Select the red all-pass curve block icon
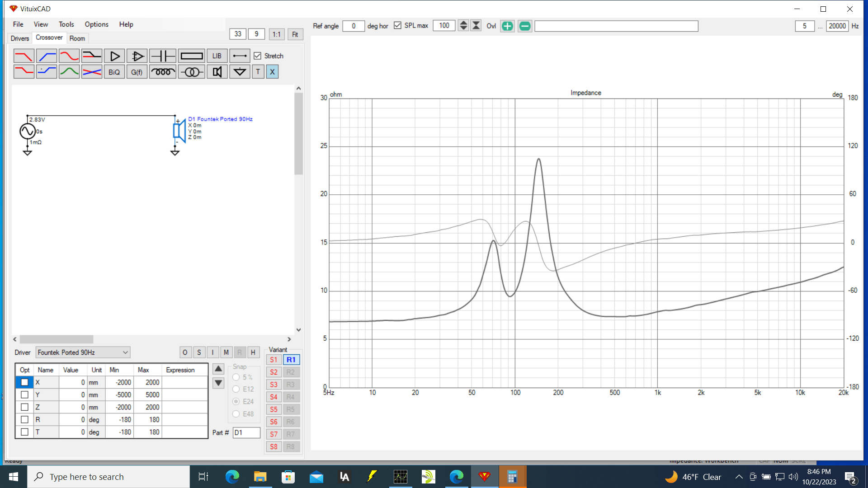868x488 pixels. pos(69,56)
